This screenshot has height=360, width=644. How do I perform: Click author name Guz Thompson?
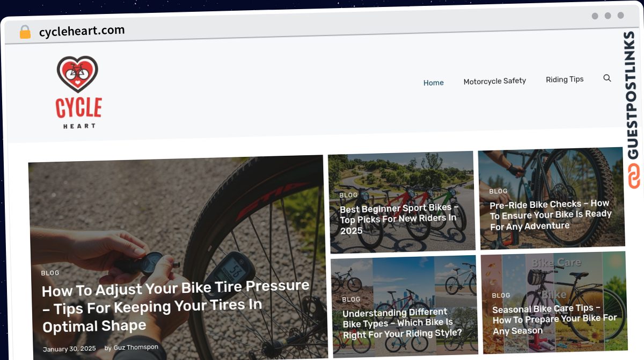pos(136,348)
